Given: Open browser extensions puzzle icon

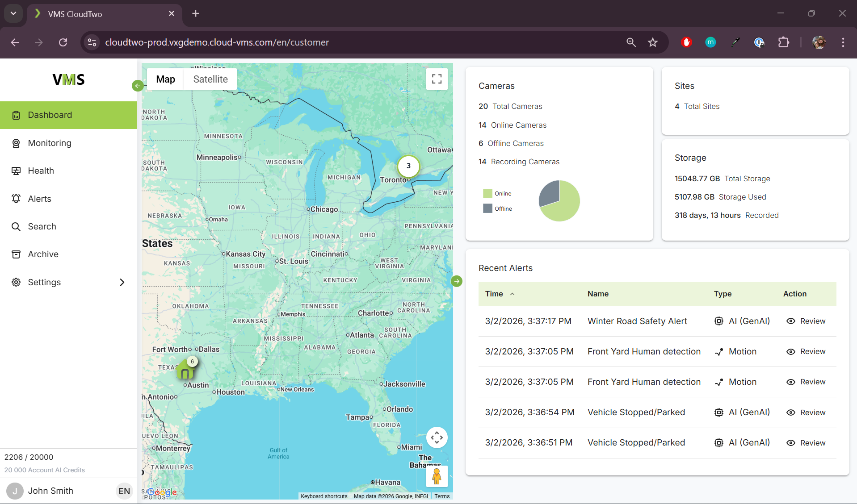Looking at the screenshot, I should coord(783,42).
